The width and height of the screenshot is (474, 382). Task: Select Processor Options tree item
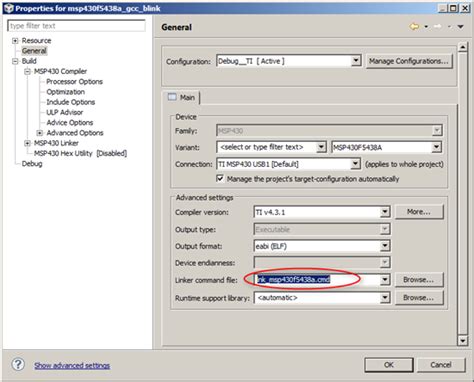pyautogui.click(x=74, y=82)
